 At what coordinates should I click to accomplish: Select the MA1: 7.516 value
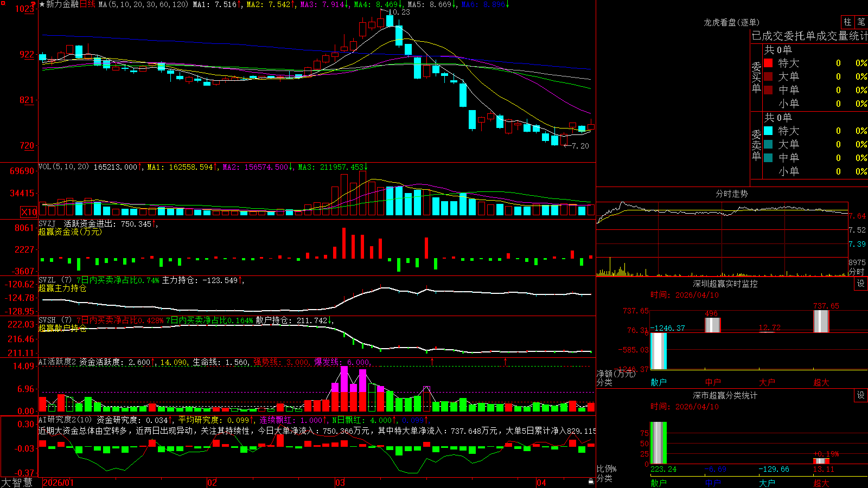coord(215,4)
